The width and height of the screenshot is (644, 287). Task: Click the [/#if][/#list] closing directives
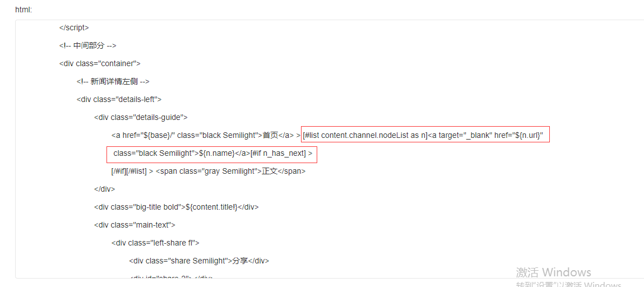(129, 171)
